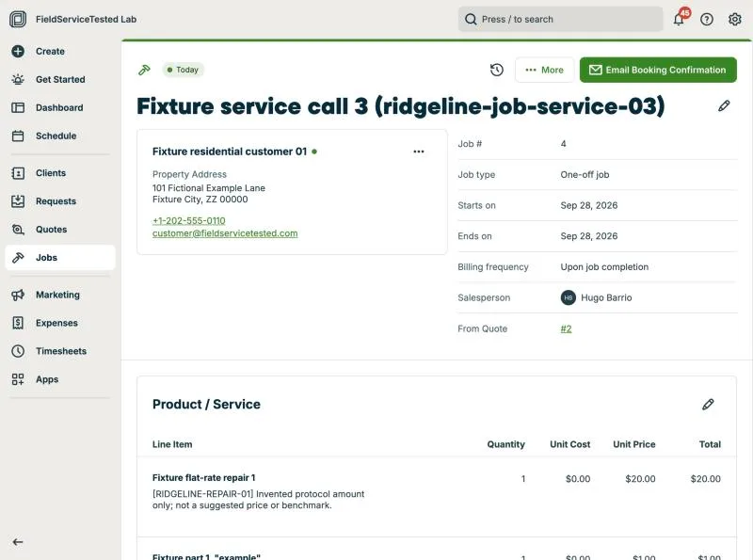Click the $0.00 unit cost of flat-rate repair
753x560 pixels.
(578, 479)
